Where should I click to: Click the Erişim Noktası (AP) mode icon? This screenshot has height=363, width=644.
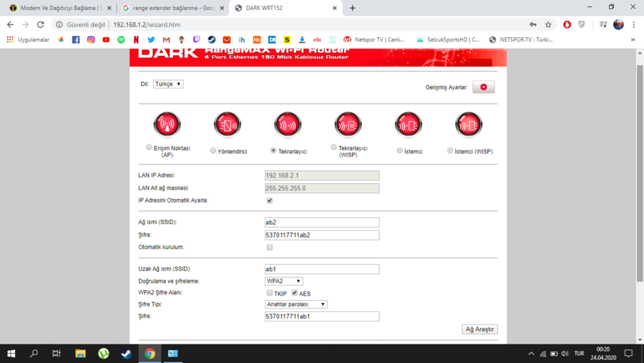[x=167, y=124]
